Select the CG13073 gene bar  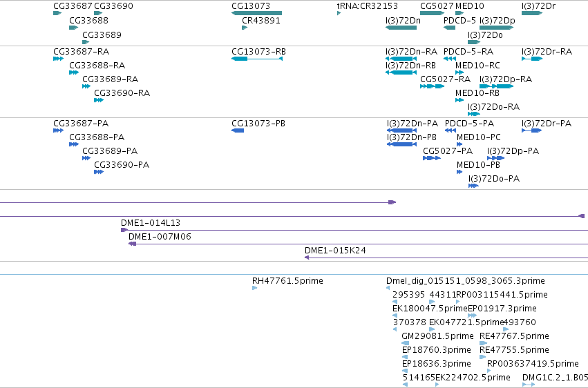tap(256, 13)
